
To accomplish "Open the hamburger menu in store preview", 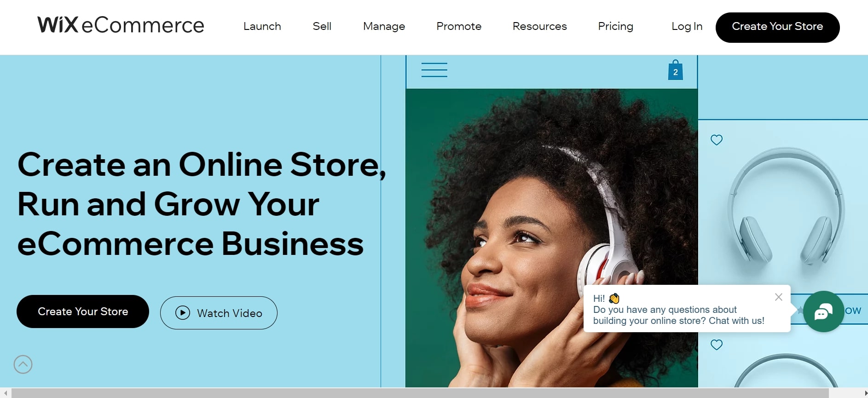I will pyautogui.click(x=434, y=70).
